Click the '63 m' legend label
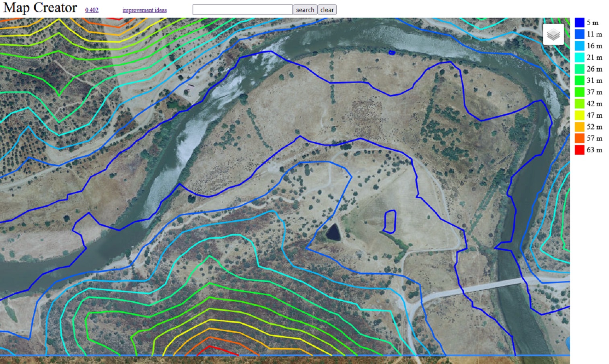 (x=595, y=150)
